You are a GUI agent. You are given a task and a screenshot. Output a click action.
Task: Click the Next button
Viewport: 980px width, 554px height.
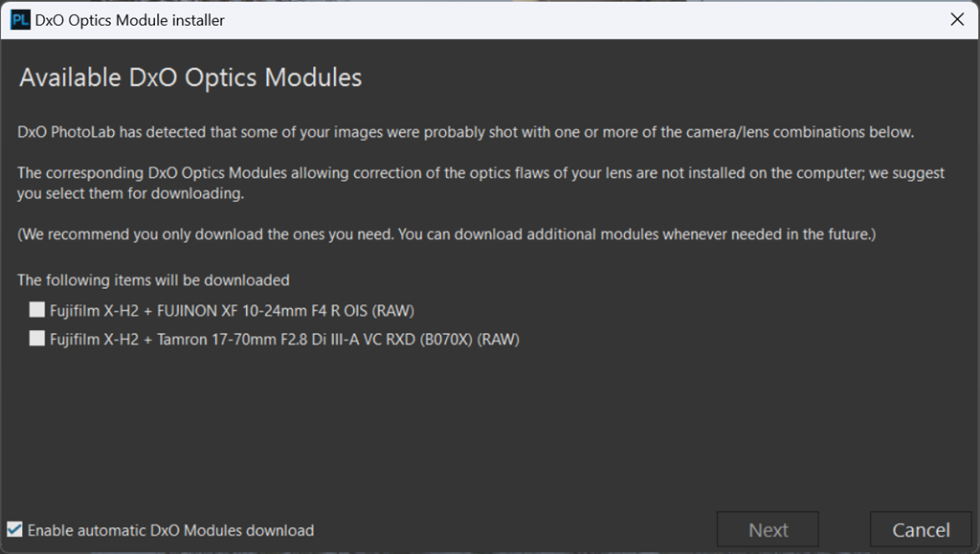pos(768,530)
